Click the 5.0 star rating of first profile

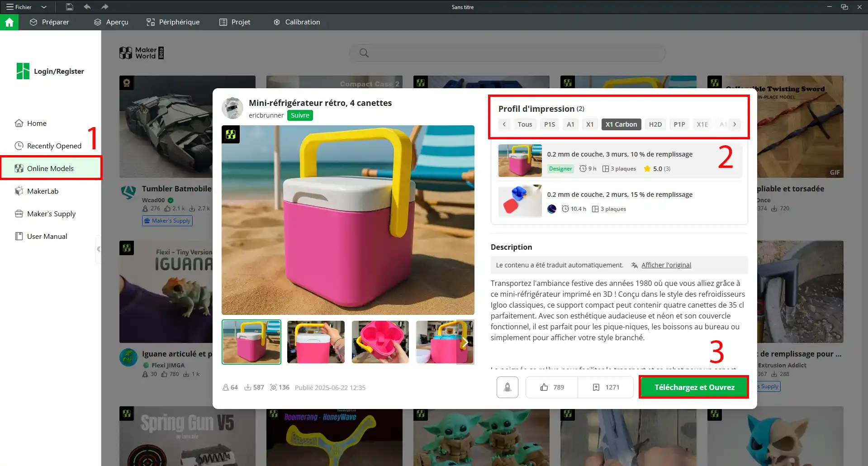pos(657,169)
